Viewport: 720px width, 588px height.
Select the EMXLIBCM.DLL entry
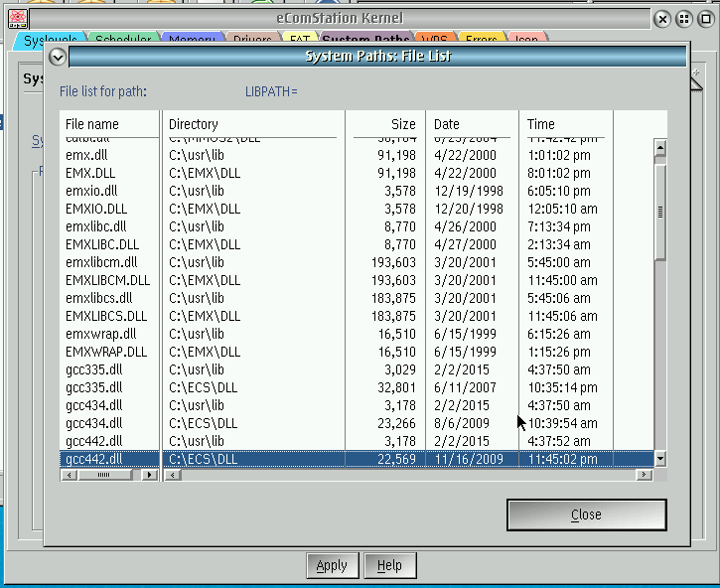point(107,280)
